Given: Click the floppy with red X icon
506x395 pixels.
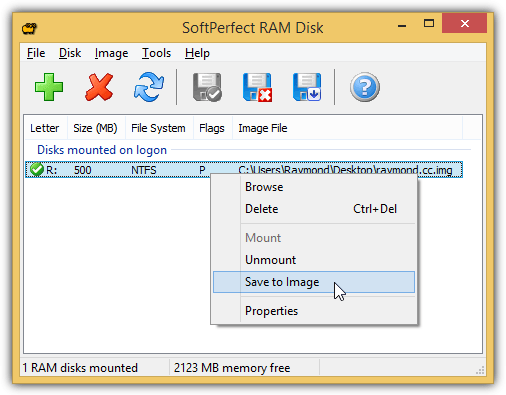Looking at the screenshot, I should pos(257,87).
